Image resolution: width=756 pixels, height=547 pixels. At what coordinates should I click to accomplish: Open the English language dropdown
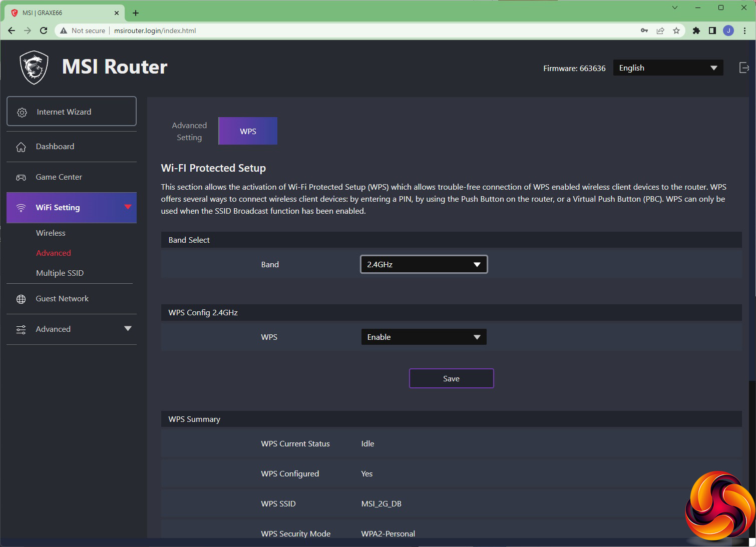tap(668, 68)
